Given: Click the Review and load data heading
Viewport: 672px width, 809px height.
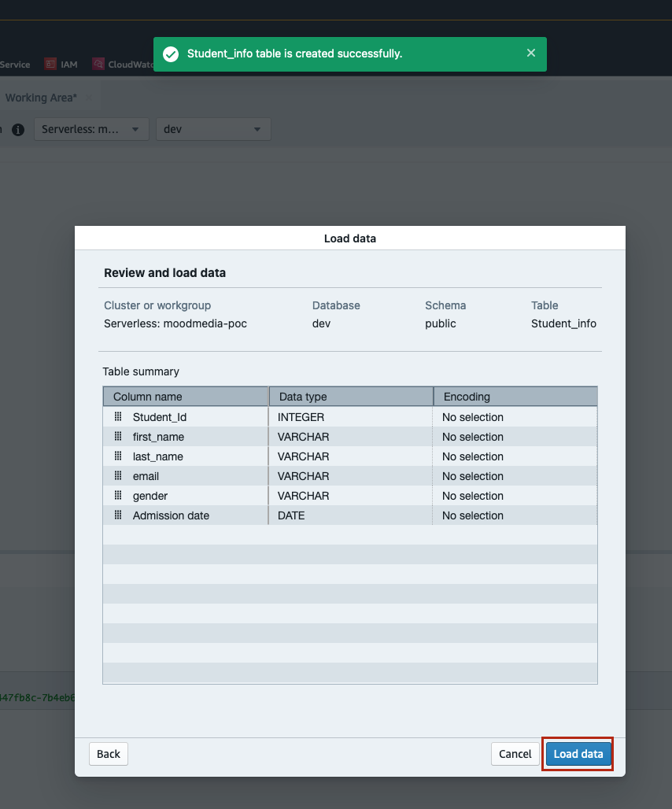Looking at the screenshot, I should click(165, 273).
